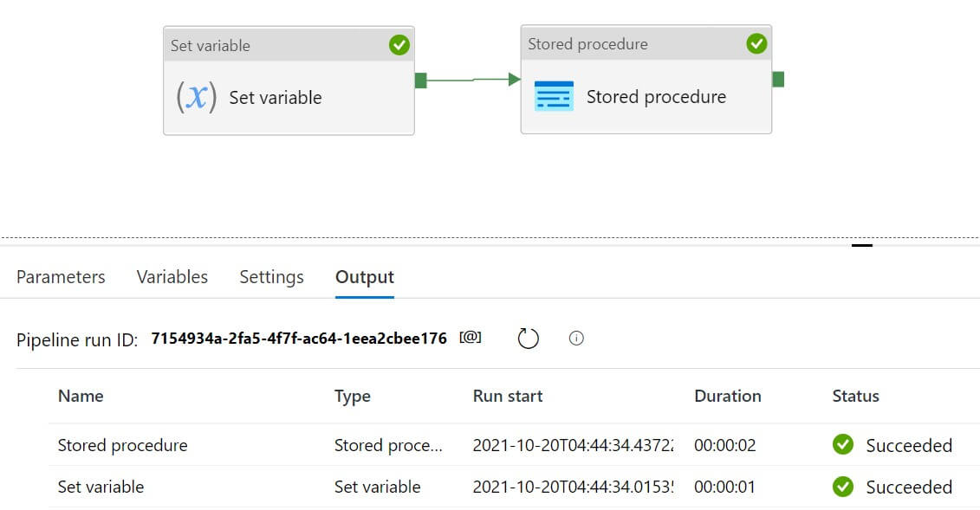
Task: Select the Set variable row name in output
Action: tap(101, 487)
